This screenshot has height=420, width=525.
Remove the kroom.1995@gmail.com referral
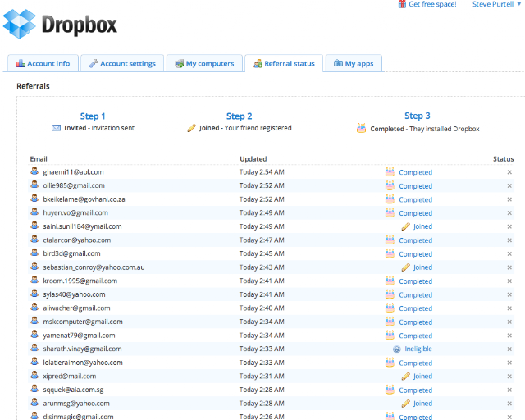[509, 281]
